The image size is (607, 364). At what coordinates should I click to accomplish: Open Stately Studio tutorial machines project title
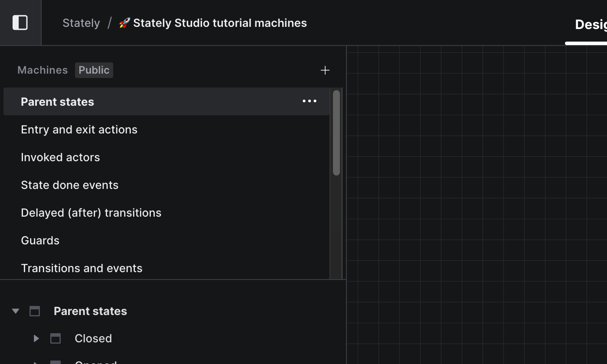click(220, 23)
